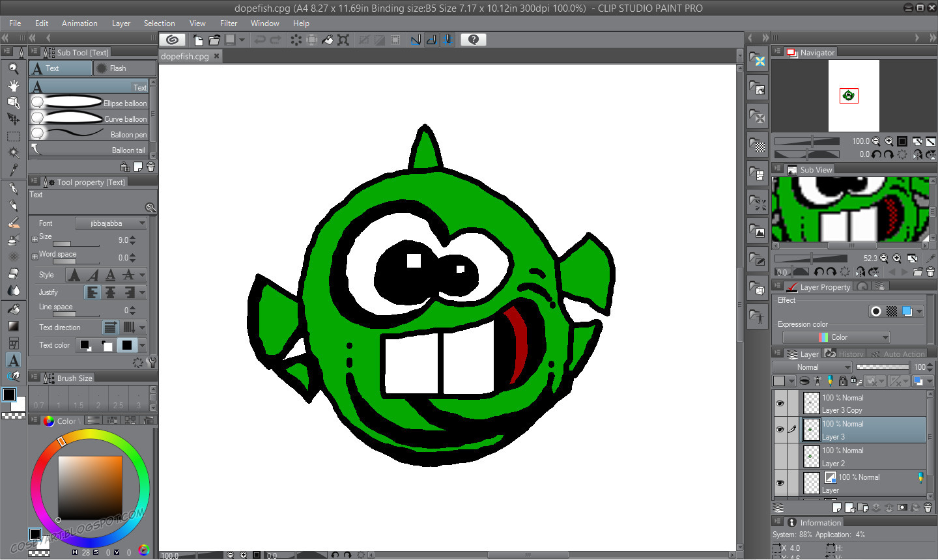
Task: Switch to the Auto Action tab
Action: [x=898, y=354]
